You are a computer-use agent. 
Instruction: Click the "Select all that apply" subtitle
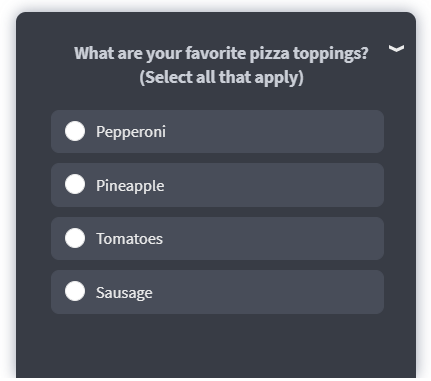[x=221, y=77]
